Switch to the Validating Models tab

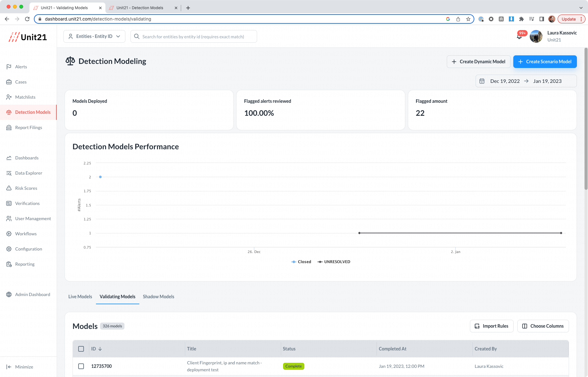point(117,297)
